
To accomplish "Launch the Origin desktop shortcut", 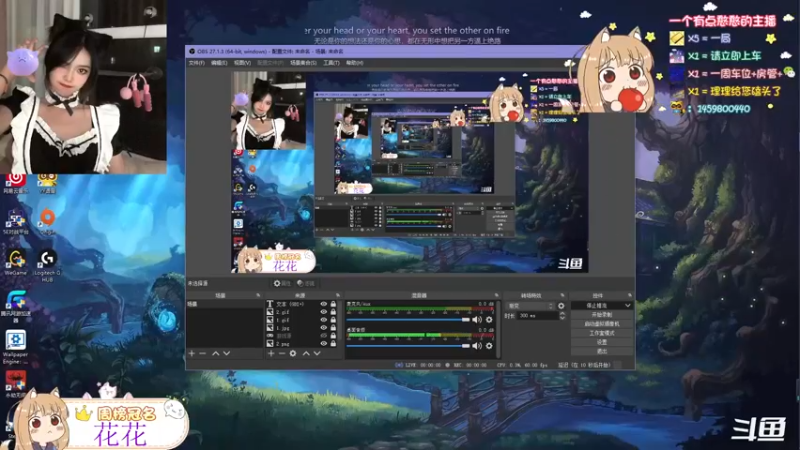I will click(x=47, y=221).
